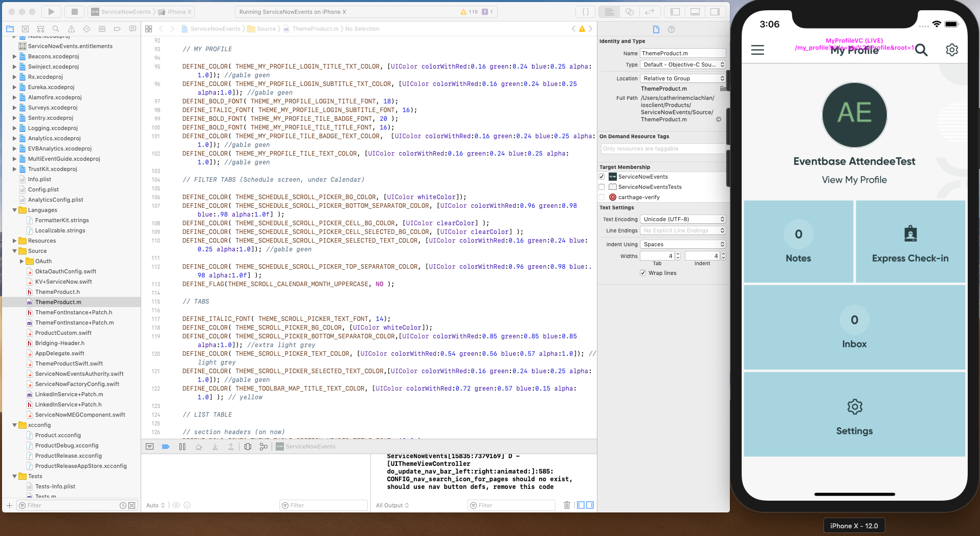
Task: Expand the Resources folder
Action: [x=14, y=241]
